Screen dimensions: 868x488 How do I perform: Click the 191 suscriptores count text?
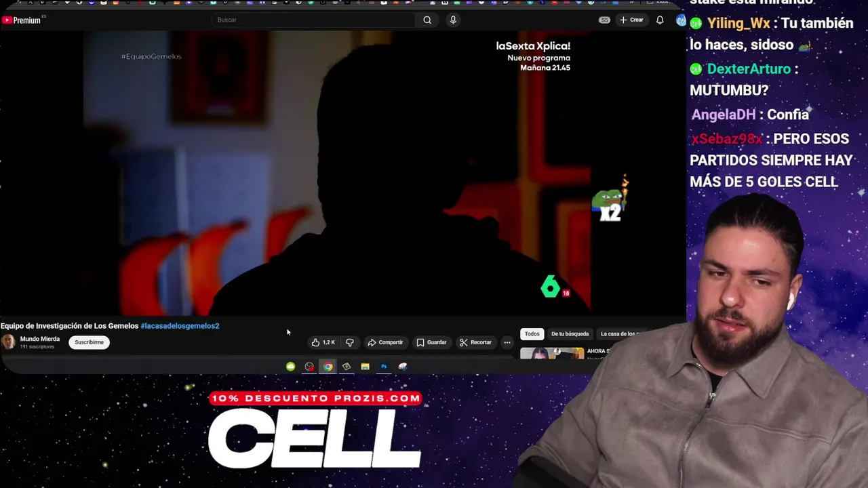pos(37,347)
